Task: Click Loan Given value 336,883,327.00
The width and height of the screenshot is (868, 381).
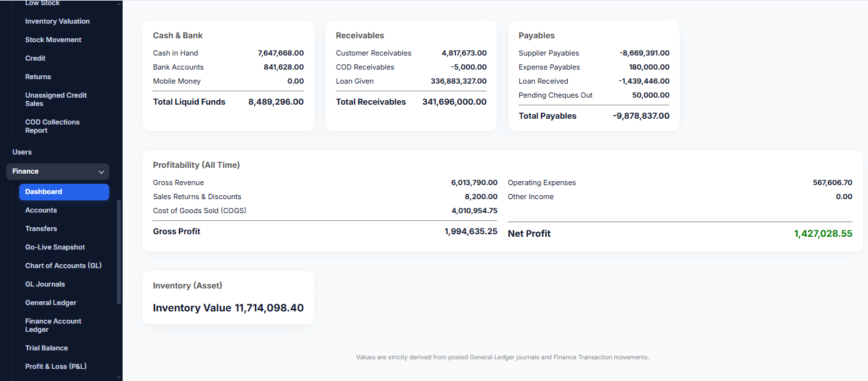Action: pos(459,81)
